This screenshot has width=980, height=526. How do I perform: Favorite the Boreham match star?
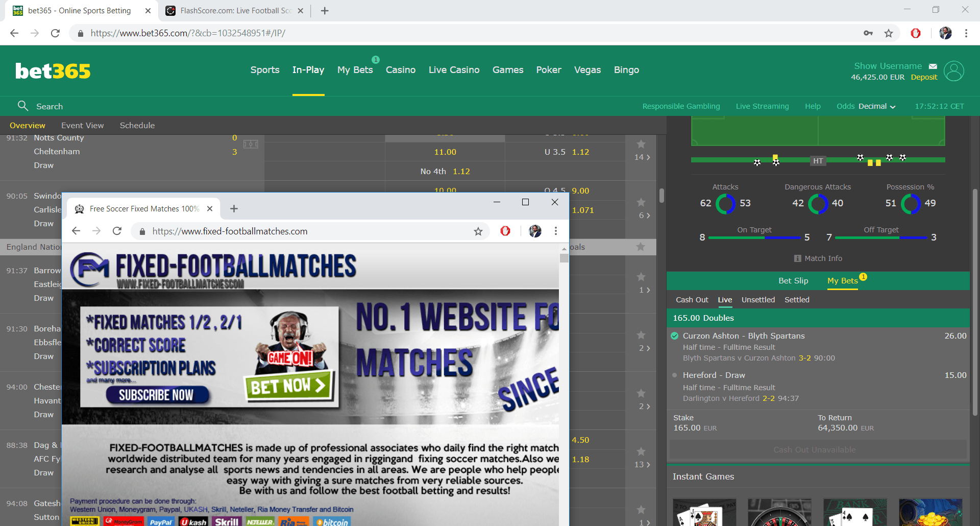point(641,335)
